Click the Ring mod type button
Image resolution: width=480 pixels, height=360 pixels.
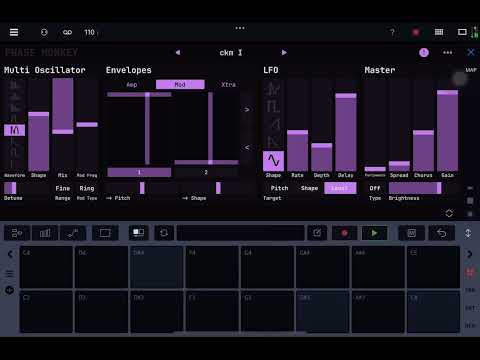click(x=87, y=188)
